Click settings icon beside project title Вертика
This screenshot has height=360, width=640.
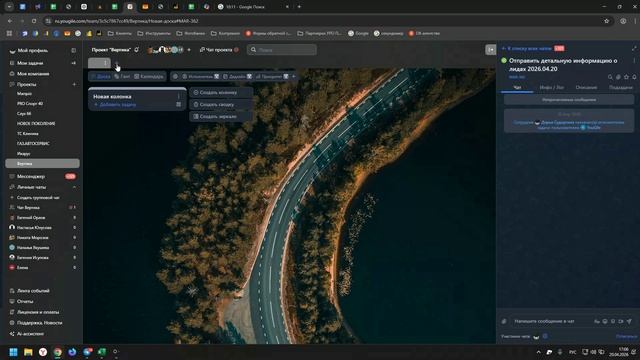137,50
